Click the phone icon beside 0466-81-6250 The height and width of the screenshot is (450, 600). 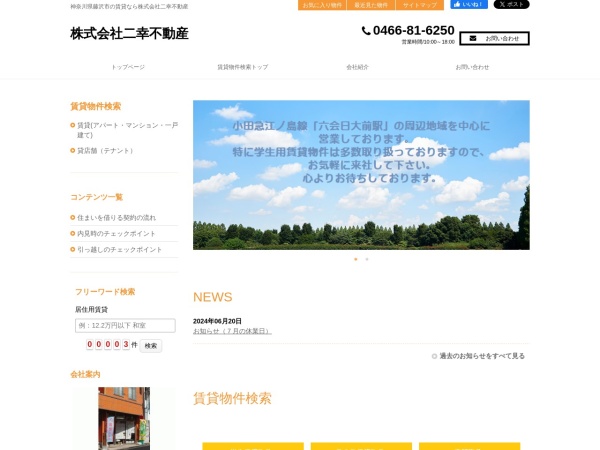pyautogui.click(x=366, y=31)
